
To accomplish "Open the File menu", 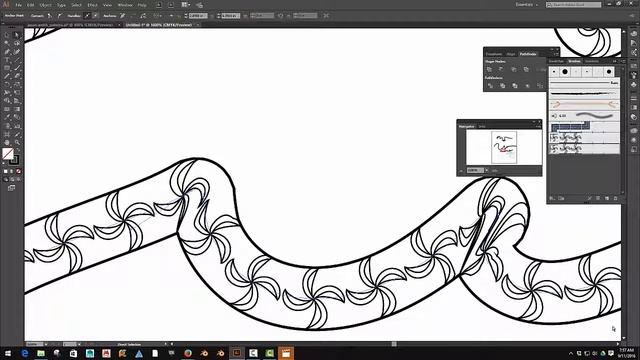I will (18, 5).
